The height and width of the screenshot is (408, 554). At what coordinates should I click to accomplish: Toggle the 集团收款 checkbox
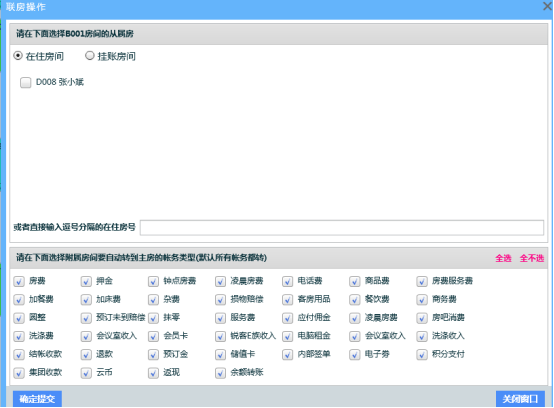[19, 373]
